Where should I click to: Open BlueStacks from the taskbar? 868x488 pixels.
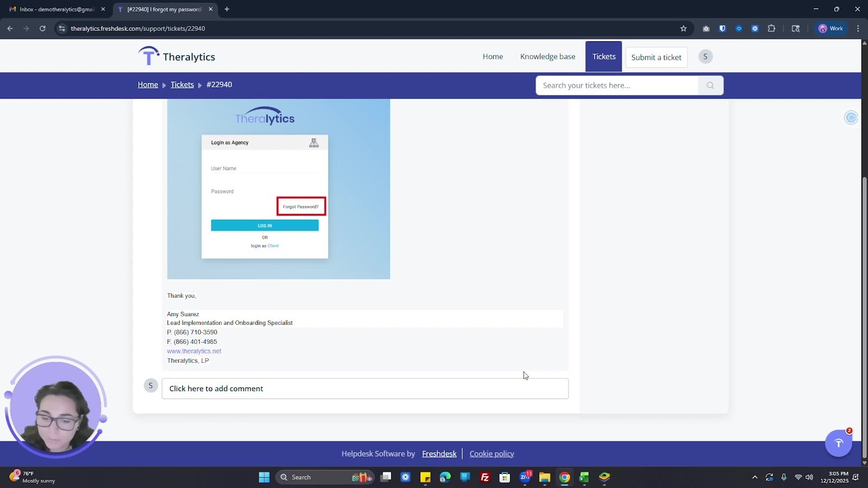[604, 477]
